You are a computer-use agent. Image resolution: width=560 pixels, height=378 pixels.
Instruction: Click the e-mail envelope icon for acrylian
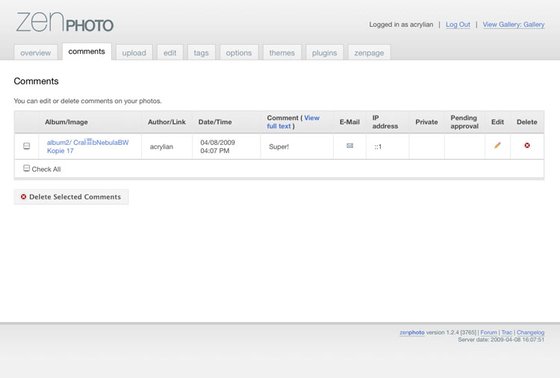click(x=350, y=145)
